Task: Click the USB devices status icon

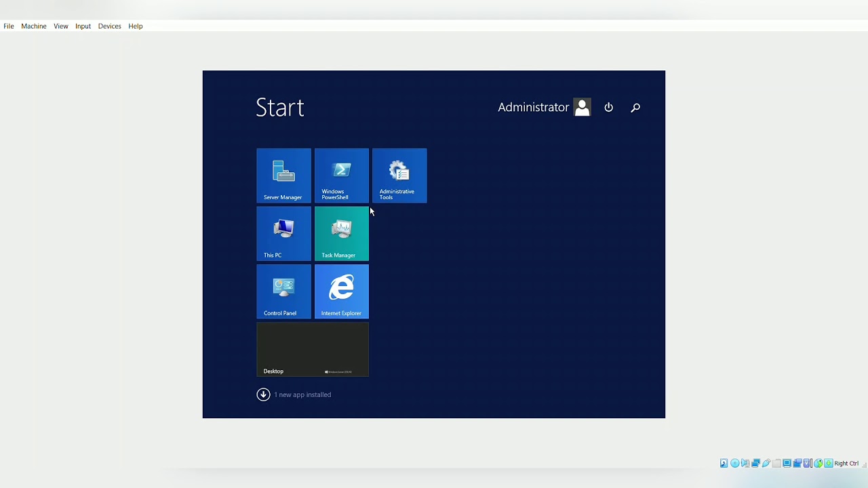Action: [x=766, y=463]
